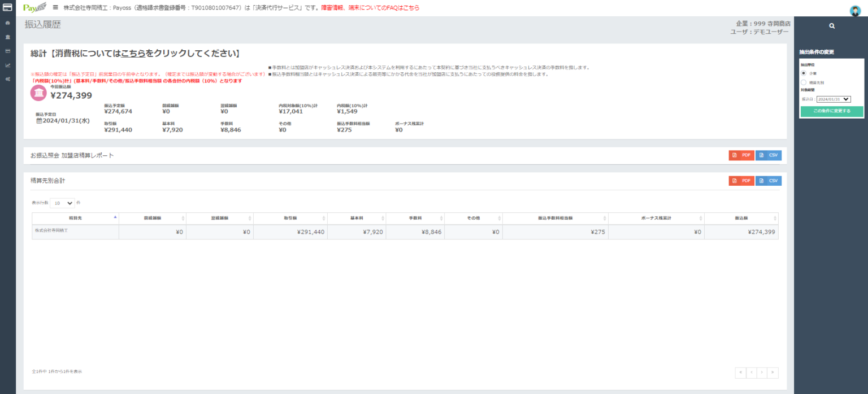868x394 pixels.
Task: Select the 企業 radio button
Action: (x=804, y=73)
